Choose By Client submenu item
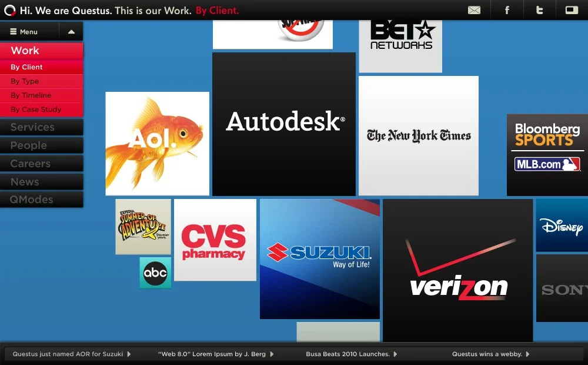 (x=41, y=67)
